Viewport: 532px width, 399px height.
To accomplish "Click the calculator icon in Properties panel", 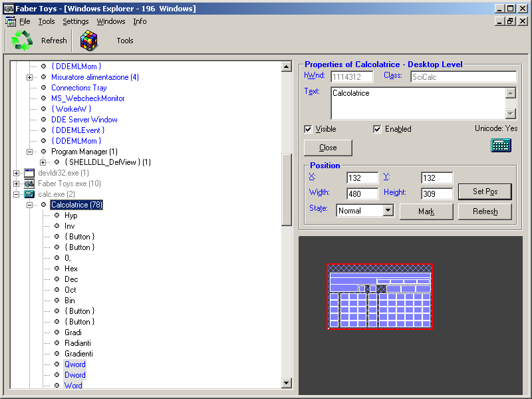I will click(x=501, y=145).
